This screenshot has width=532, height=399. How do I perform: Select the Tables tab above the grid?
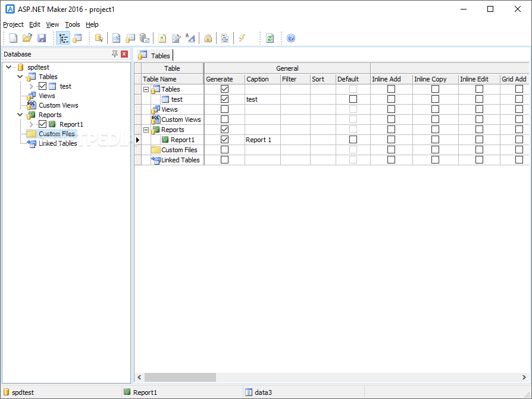coord(155,55)
